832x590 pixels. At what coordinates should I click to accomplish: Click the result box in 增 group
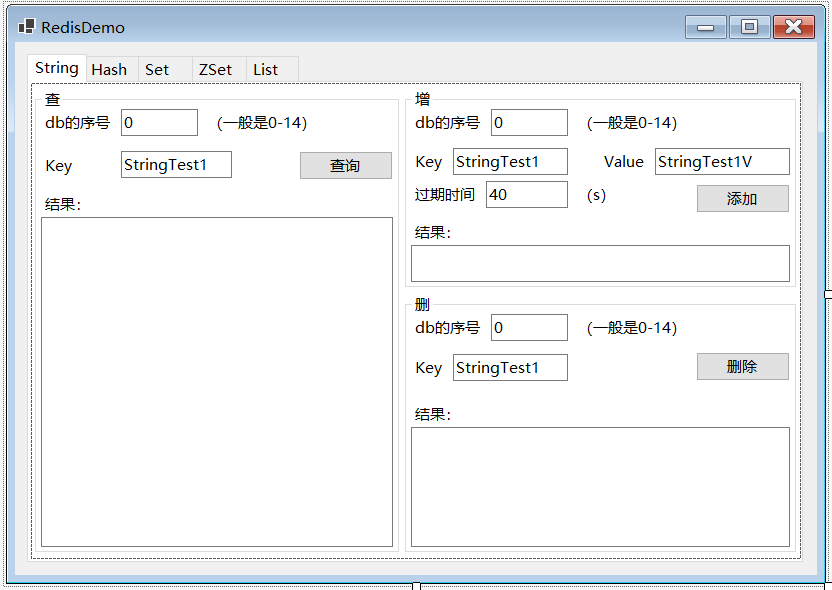pos(600,263)
